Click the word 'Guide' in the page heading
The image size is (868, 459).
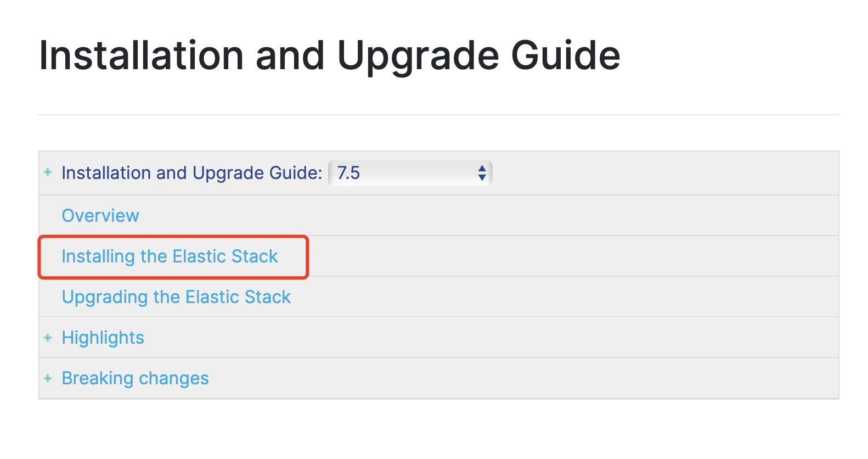tap(565, 55)
